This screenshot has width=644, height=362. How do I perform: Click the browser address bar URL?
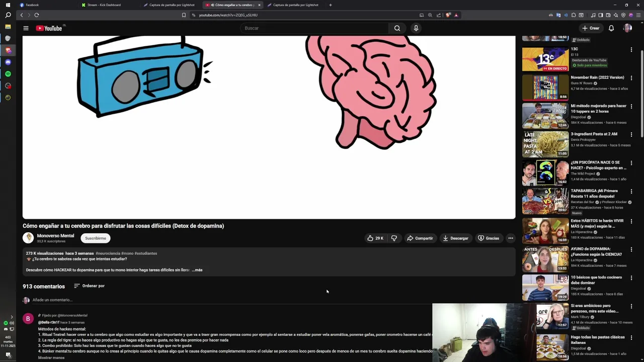pos(228,15)
